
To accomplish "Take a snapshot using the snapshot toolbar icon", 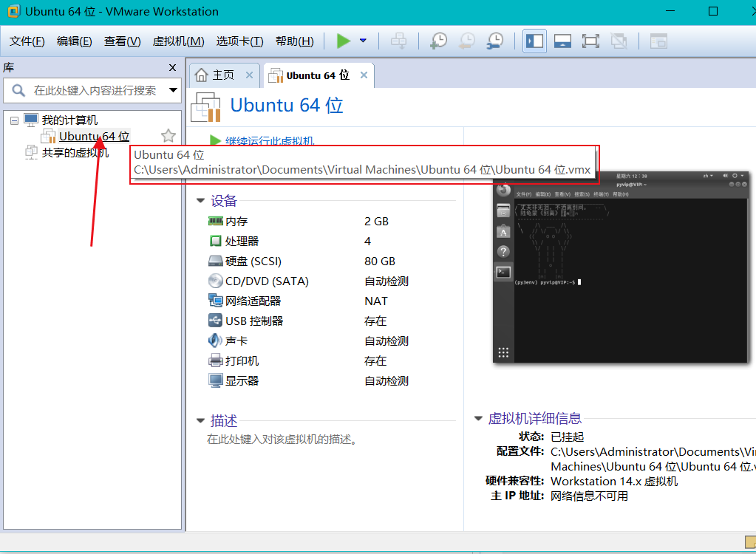I will click(x=438, y=41).
